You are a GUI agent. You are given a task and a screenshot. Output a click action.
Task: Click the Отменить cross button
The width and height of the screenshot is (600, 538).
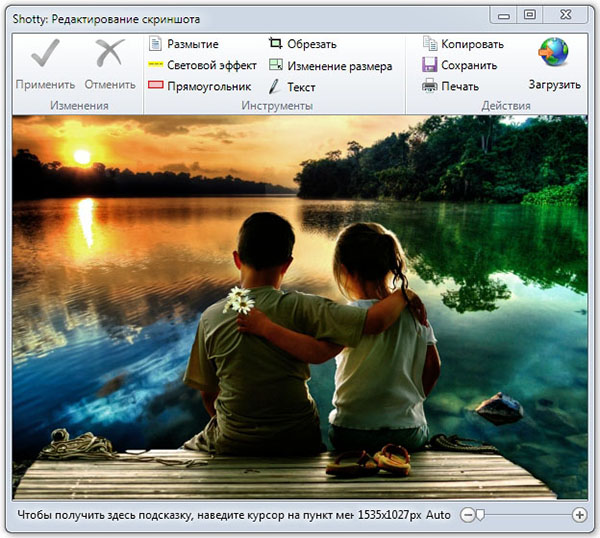110,64
